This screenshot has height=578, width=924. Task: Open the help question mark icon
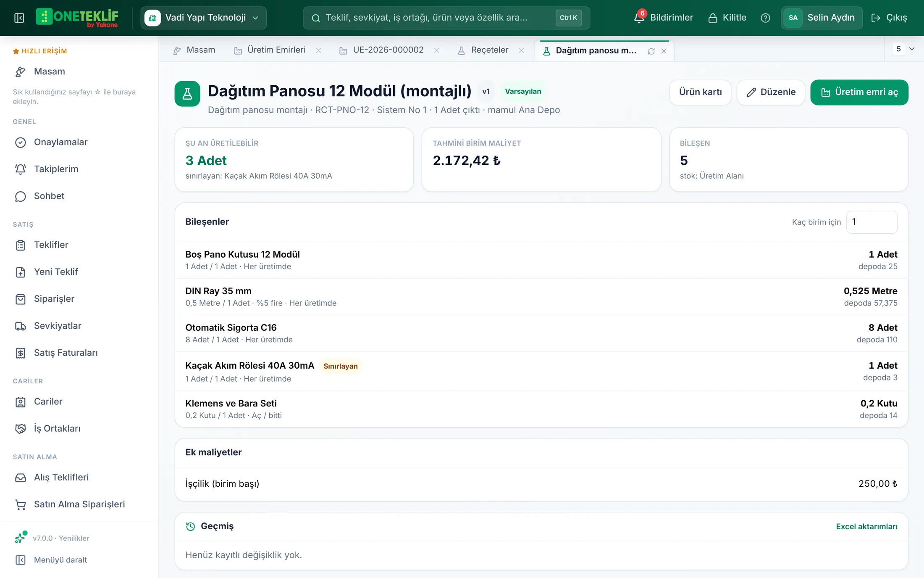pos(765,18)
